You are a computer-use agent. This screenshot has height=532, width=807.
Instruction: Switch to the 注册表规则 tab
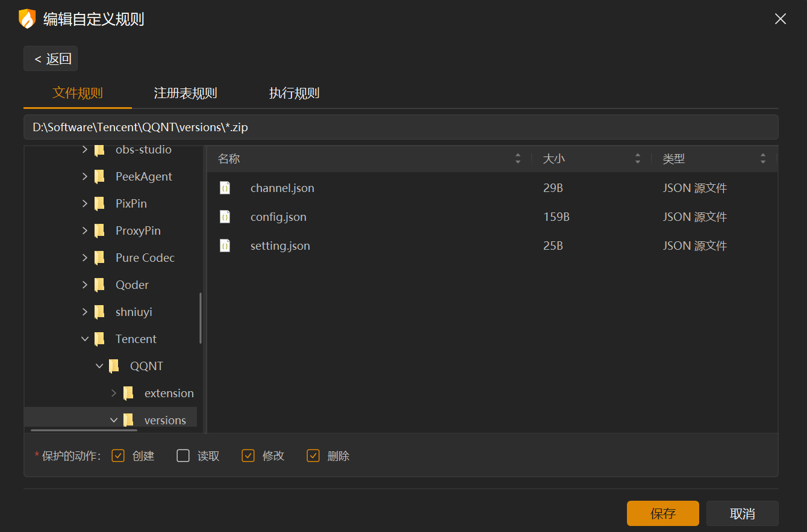[x=185, y=93]
